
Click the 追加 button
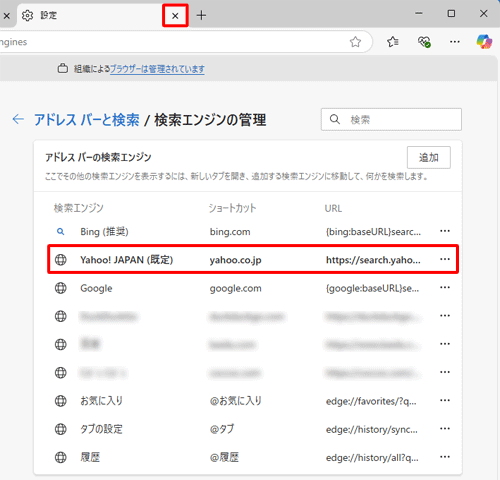tap(429, 157)
